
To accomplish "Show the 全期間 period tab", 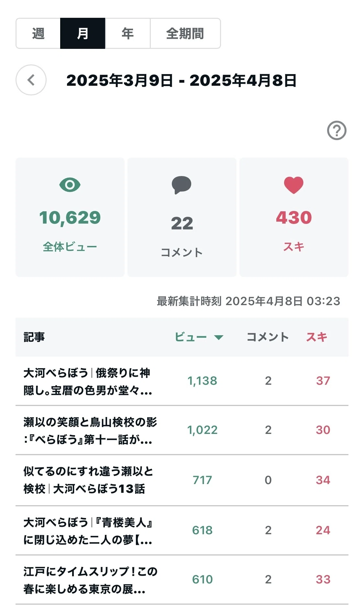I will (x=185, y=33).
